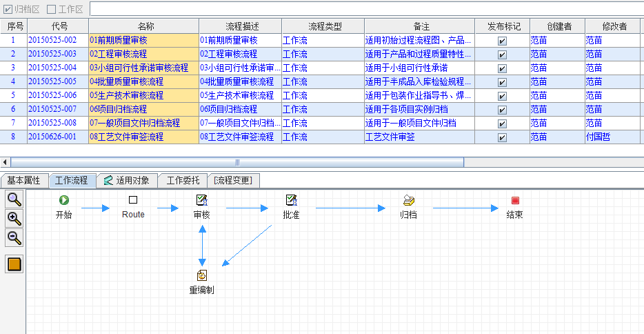Screen dimensions: 644x334
Task: Open the 工作委托 tab
Action: (183, 180)
